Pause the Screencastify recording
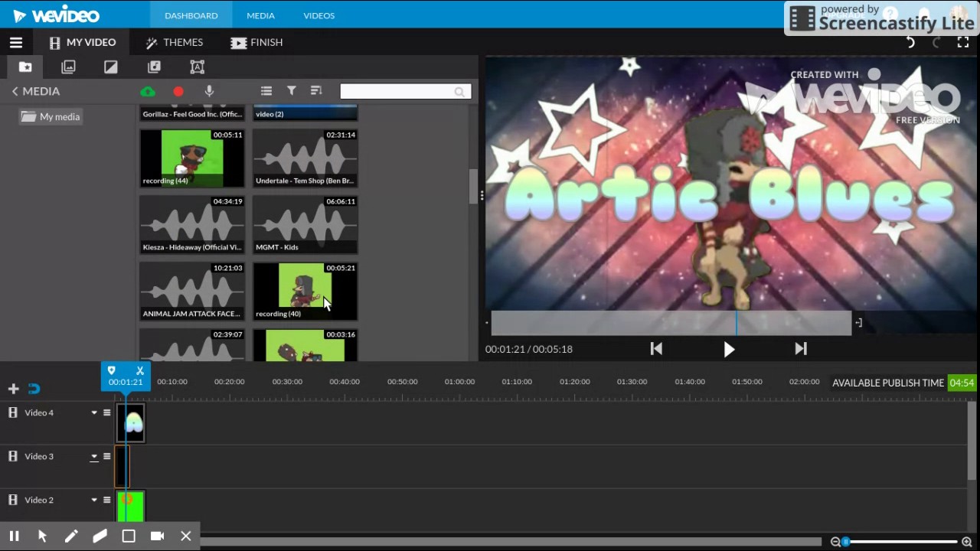Viewport: 980px width, 551px height. coord(14,536)
